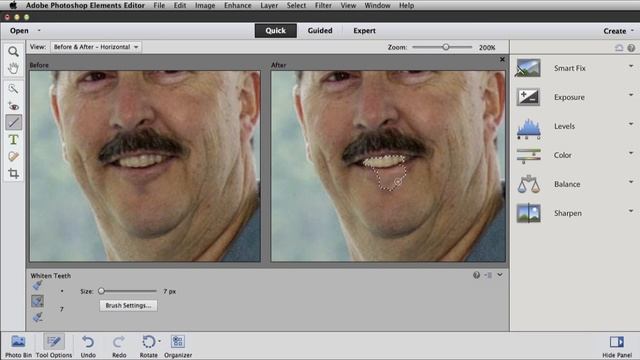Click the brush Size slider handle
The height and width of the screenshot is (360, 640).
pyautogui.click(x=101, y=291)
